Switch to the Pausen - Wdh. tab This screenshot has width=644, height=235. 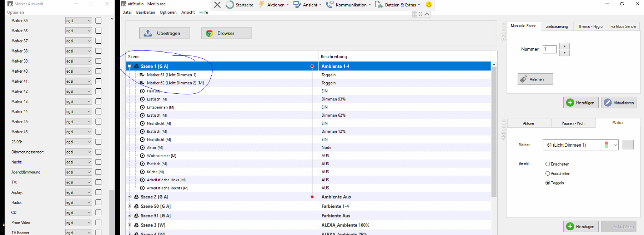[x=573, y=123]
